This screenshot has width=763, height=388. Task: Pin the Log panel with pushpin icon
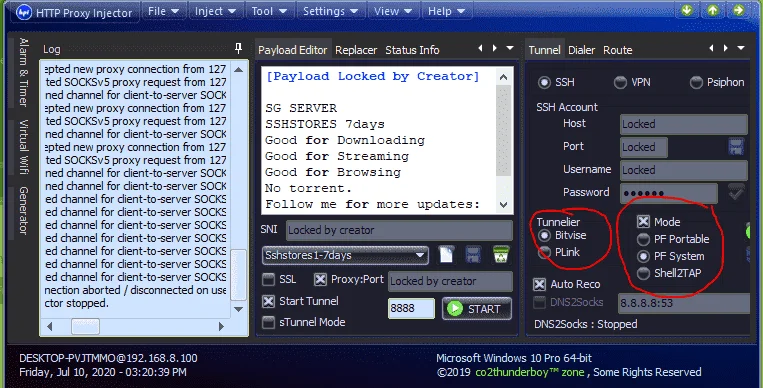[238, 48]
